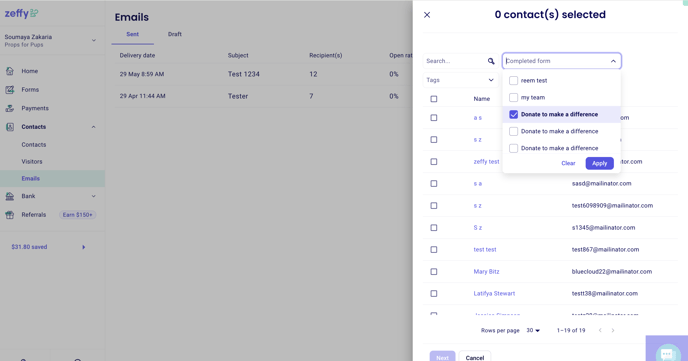Collapse the Completed form dropdown

[x=613, y=61]
